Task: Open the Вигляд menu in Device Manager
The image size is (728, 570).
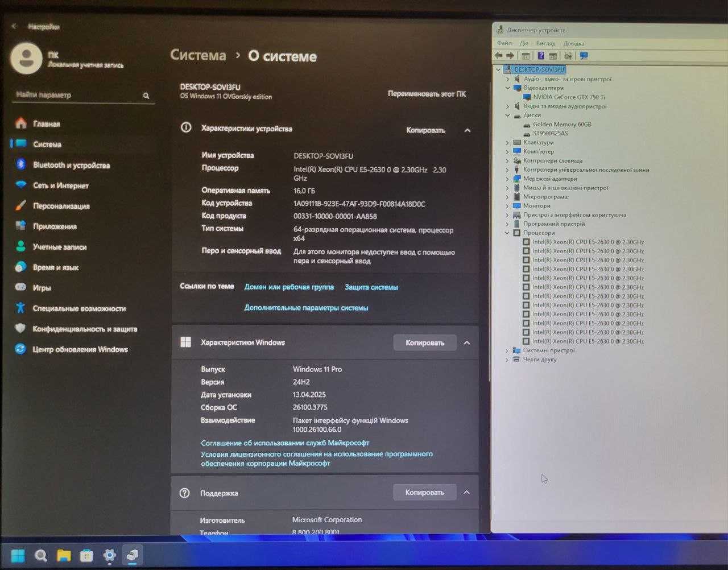Action: (545, 43)
